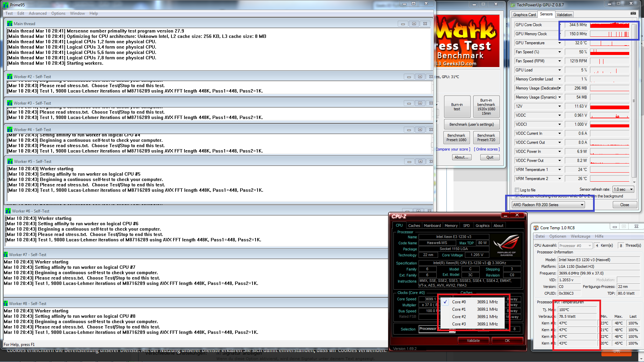Click the Online scores link
Image resolution: width=644 pixels, height=362 pixels.
(x=487, y=149)
